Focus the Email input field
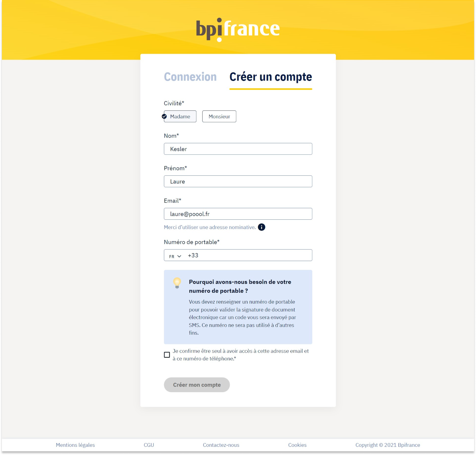This screenshot has height=455, width=476. pos(238,214)
